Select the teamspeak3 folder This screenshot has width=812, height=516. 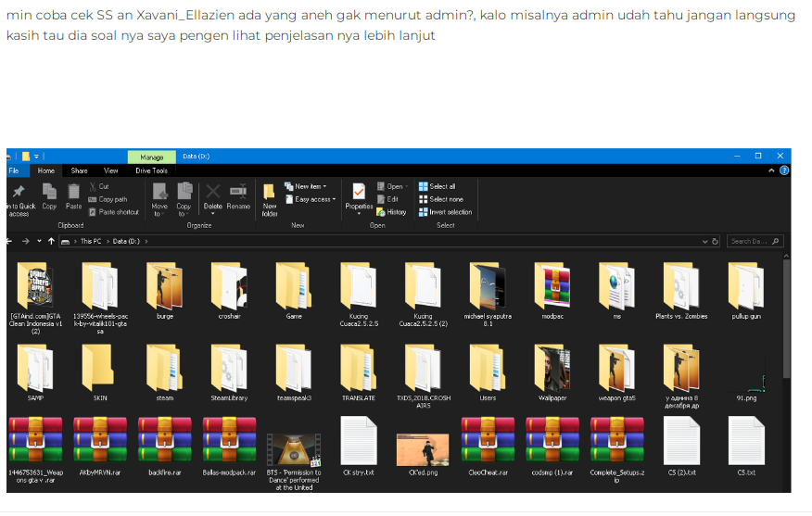coord(294,372)
